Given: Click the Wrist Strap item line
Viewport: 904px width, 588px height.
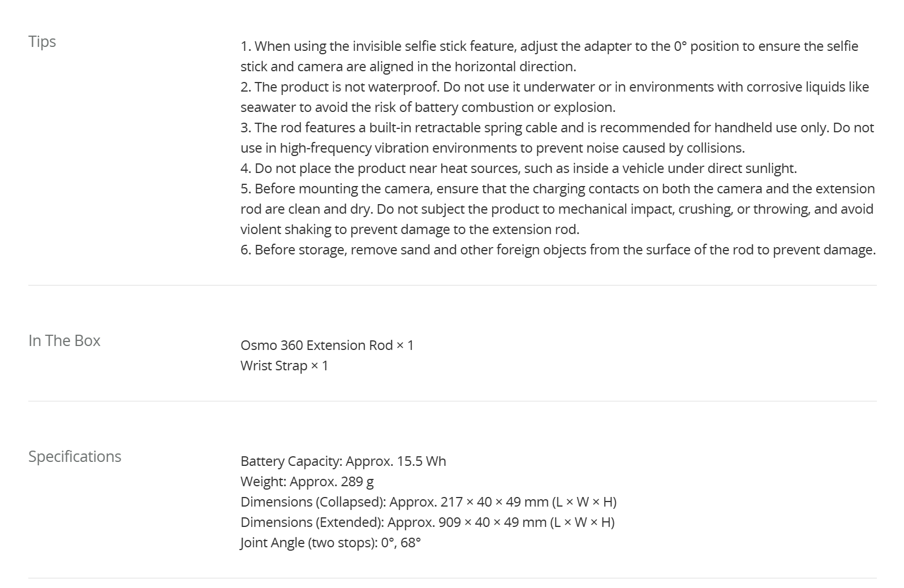Looking at the screenshot, I should click(284, 365).
